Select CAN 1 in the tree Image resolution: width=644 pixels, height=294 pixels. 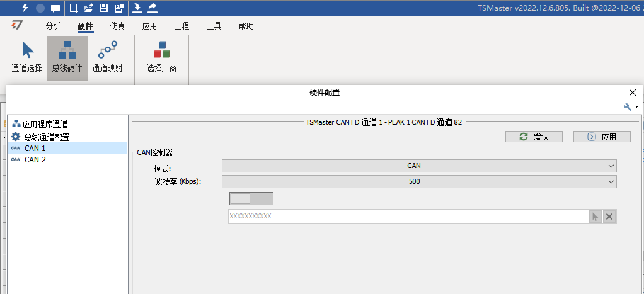coord(68,148)
